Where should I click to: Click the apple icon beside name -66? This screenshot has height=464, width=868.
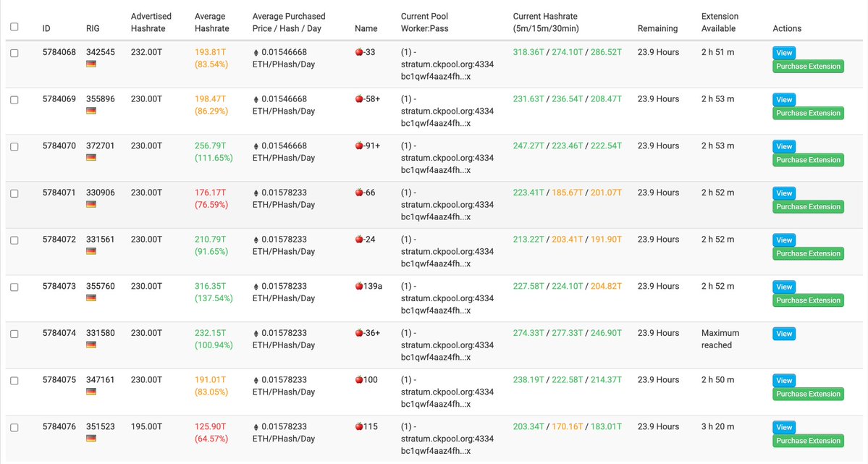[359, 192]
